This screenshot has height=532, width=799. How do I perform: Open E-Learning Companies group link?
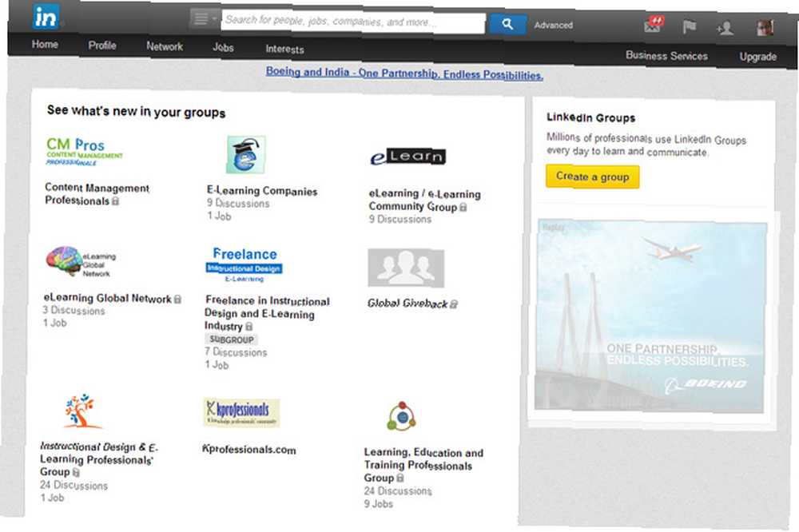262,191
